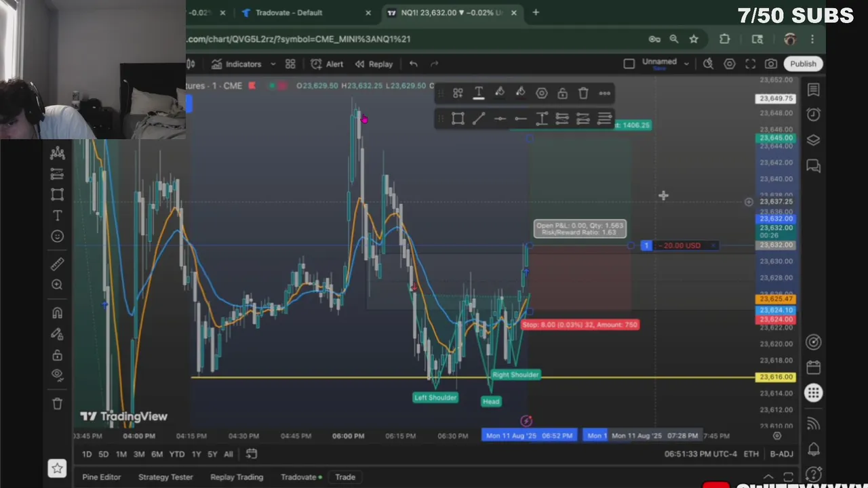868x488 pixels.
Task: Click the browser address bar URL
Action: coord(298,39)
